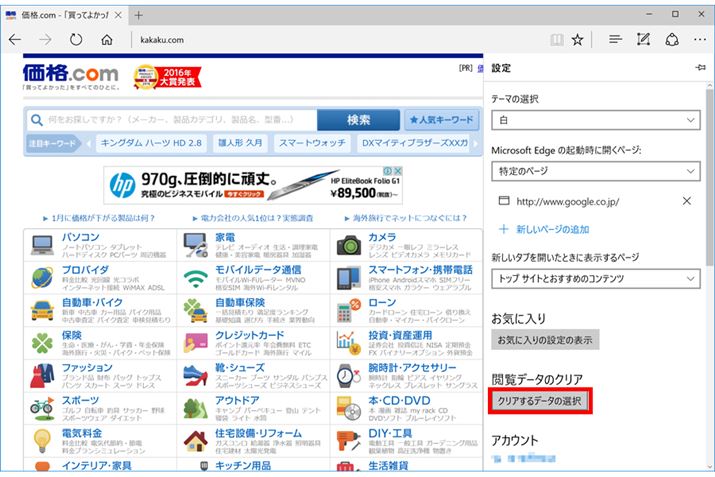715x477 pixels.
Task: Open the スマートフォン・携帯電話 category
Action: tap(420, 270)
